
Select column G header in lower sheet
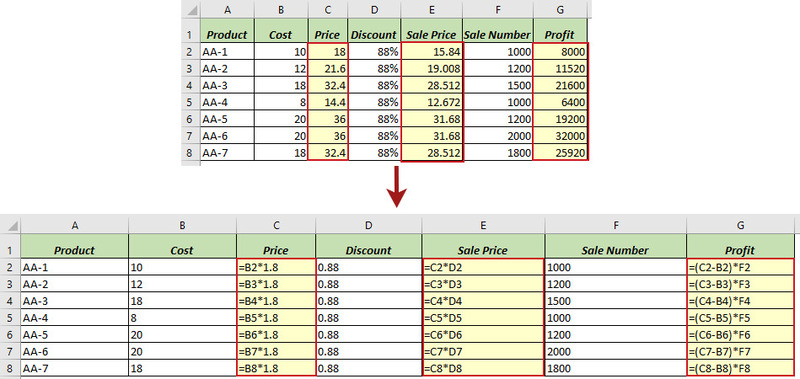click(x=740, y=225)
